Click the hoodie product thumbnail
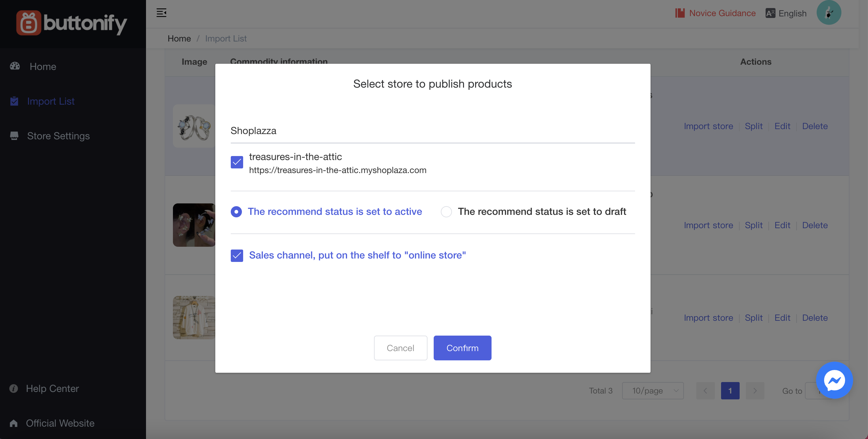The width and height of the screenshot is (868, 439). point(194,317)
